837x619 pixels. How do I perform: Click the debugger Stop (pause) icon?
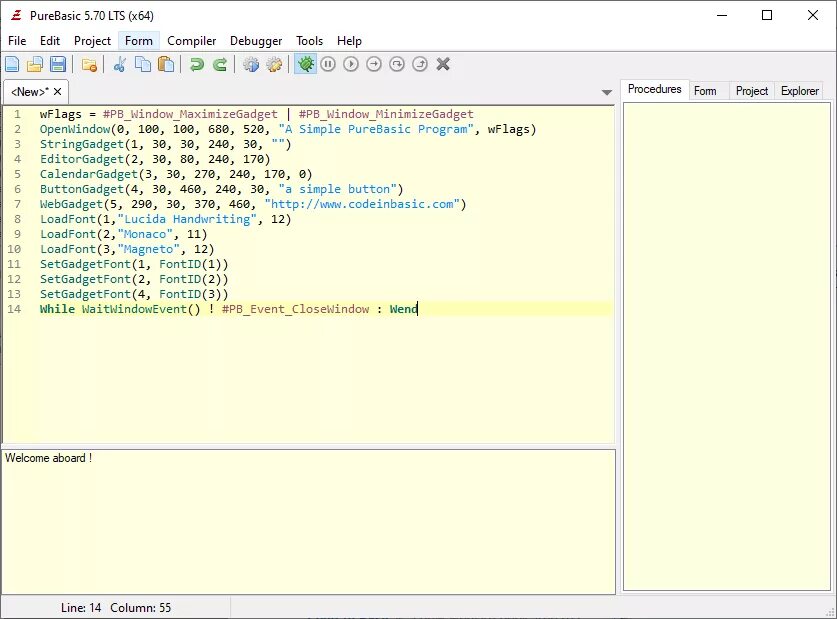pyautogui.click(x=328, y=65)
